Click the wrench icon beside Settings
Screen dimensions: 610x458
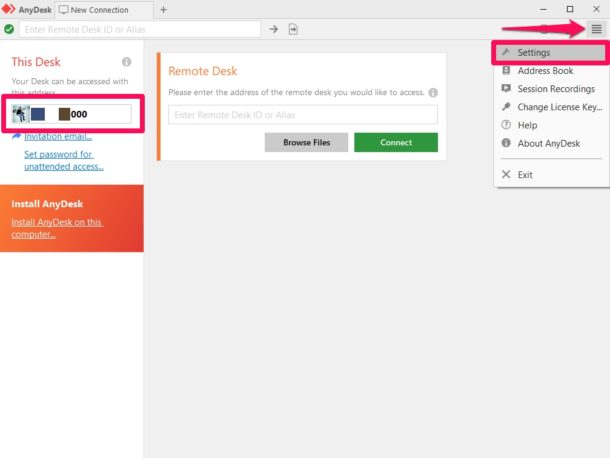click(506, 52)
